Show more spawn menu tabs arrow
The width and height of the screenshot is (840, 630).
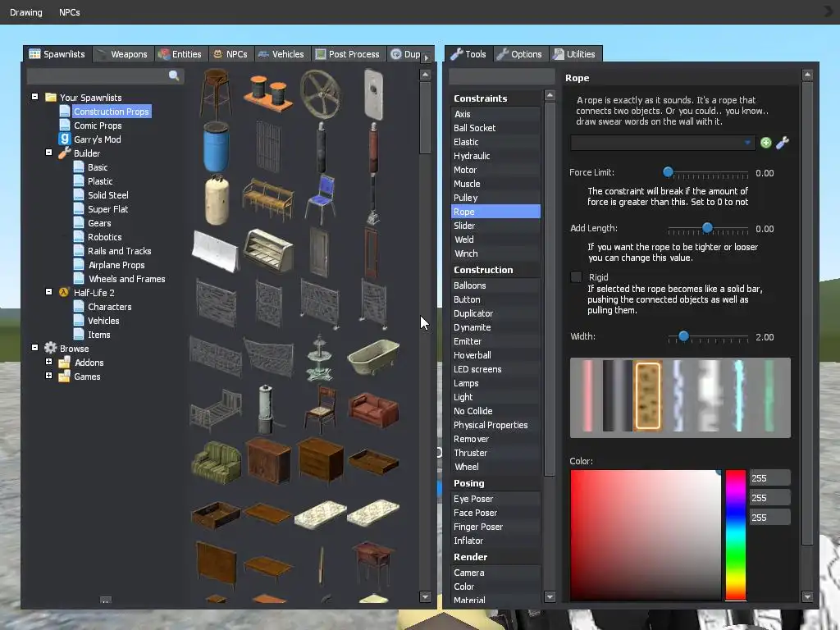427,57
